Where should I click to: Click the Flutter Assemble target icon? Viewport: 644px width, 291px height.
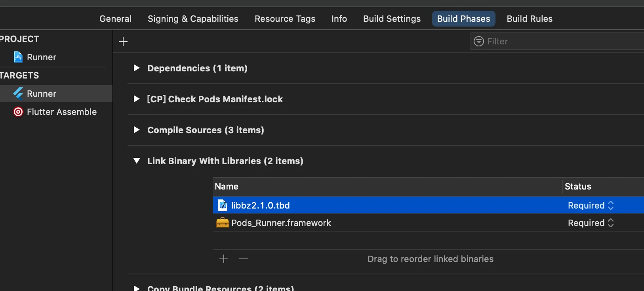click(x=18, y=112)
